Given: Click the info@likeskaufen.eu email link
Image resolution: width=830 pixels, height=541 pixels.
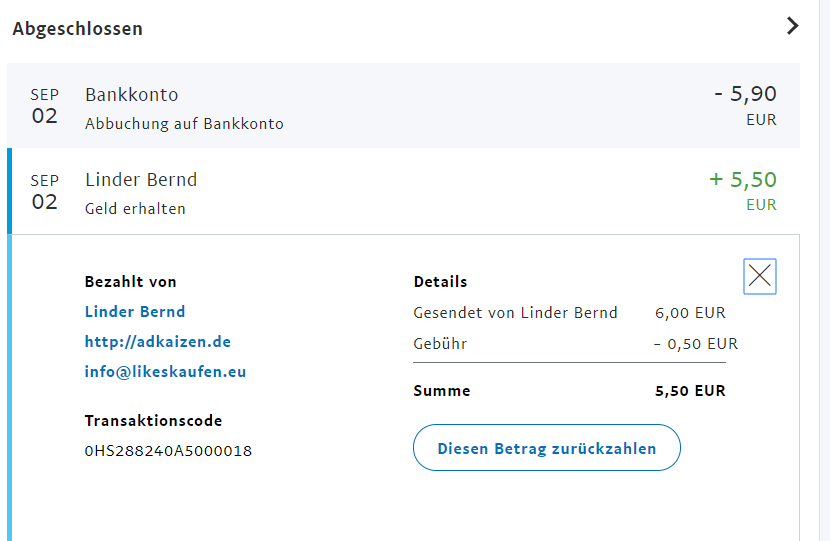Looking at the screenshot, I should point(165,372).
